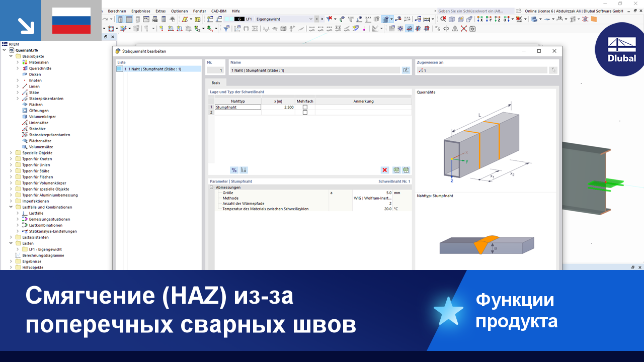Click the Statikanalyse-Einstellungen icon in the navigator

click(25, 231)
